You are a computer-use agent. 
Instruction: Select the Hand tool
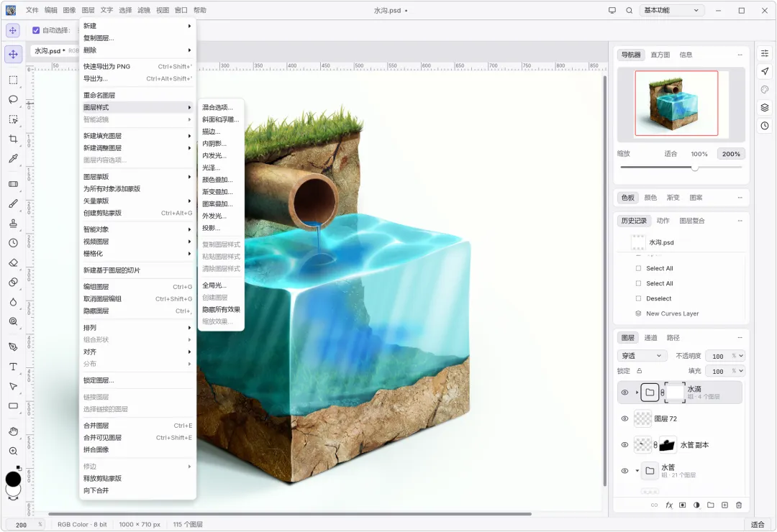[14, 431]
